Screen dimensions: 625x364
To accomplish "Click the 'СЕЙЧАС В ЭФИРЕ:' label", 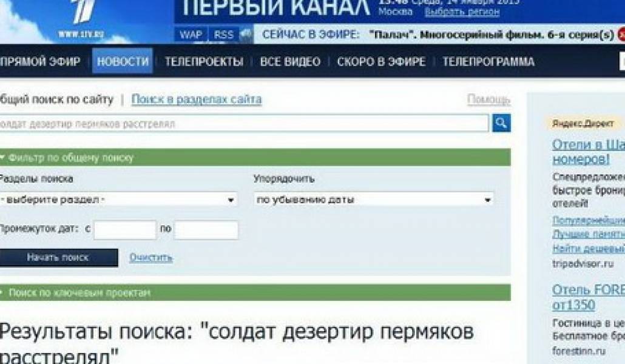I will [311, 35].
